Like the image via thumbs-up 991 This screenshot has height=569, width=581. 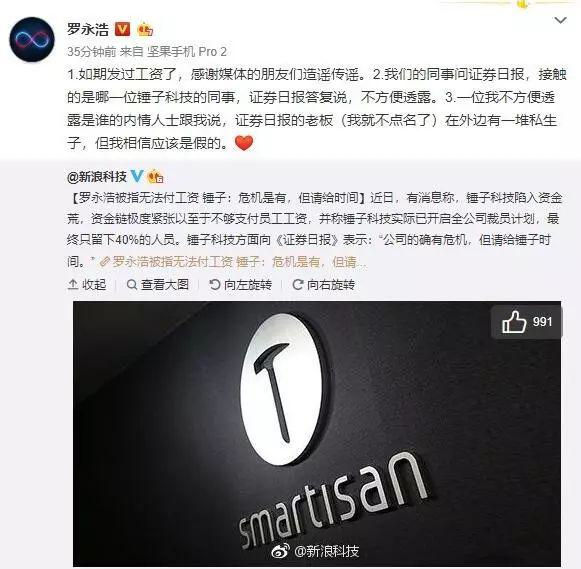(527, 322)
